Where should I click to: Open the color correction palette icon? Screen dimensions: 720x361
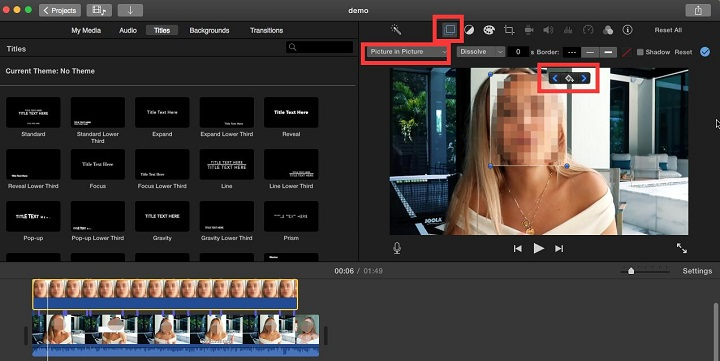coord(489,30)
